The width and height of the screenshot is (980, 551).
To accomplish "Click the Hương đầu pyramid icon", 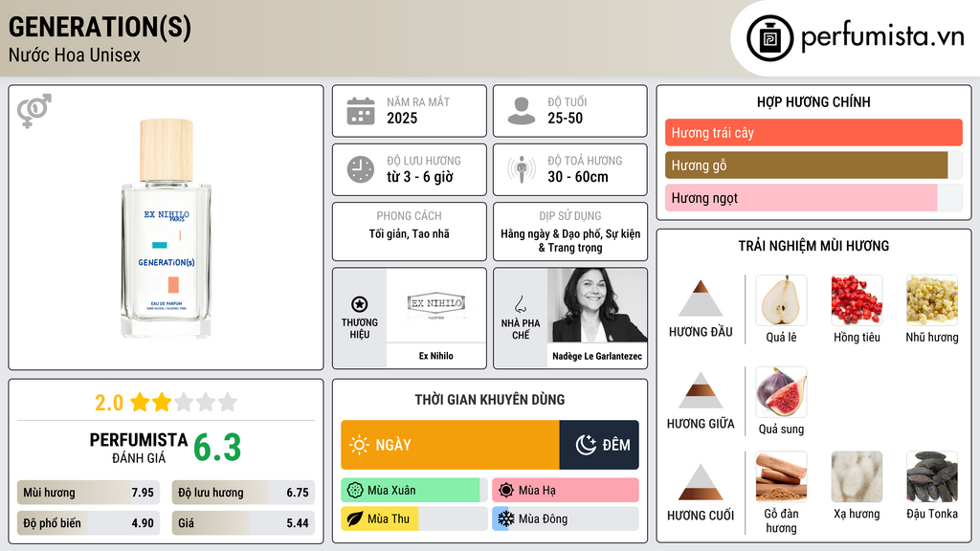I will 701,298.
